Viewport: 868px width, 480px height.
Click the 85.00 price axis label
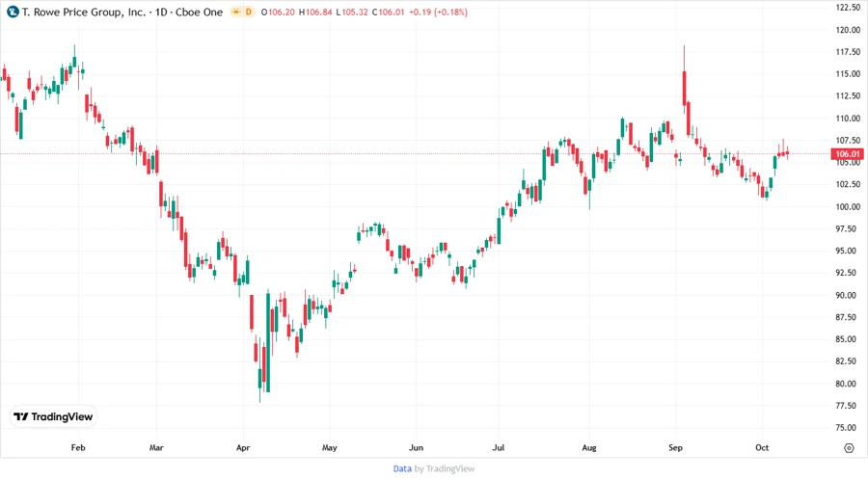(x=848, y=339)
